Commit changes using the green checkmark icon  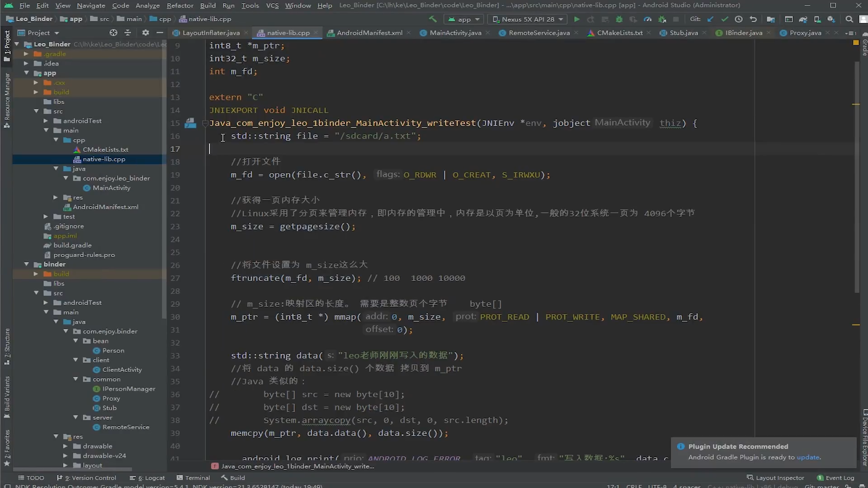pyautogui.click(x=725, y=19)
